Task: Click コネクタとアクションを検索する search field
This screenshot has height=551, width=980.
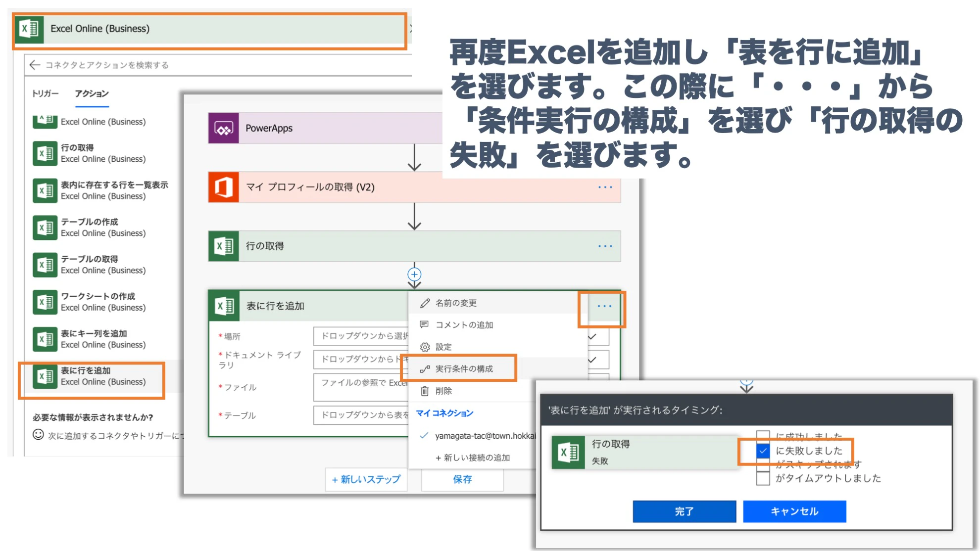Action: (x=218, y=65)
